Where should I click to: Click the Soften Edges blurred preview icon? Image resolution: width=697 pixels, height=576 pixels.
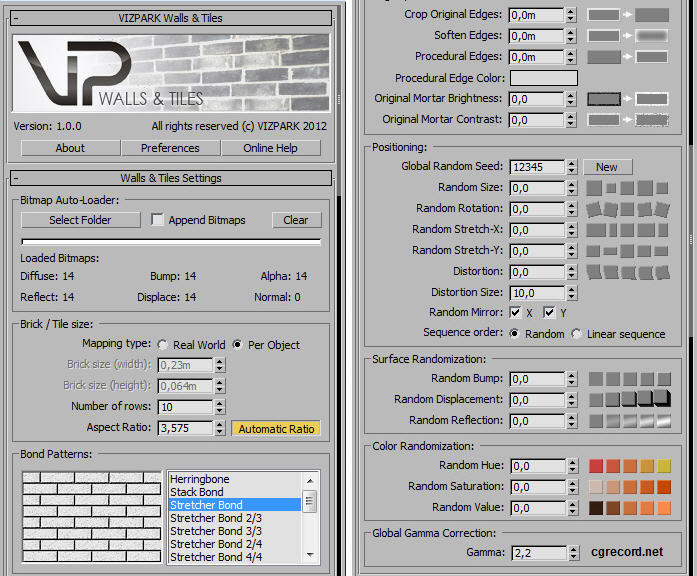coord(652,36)
